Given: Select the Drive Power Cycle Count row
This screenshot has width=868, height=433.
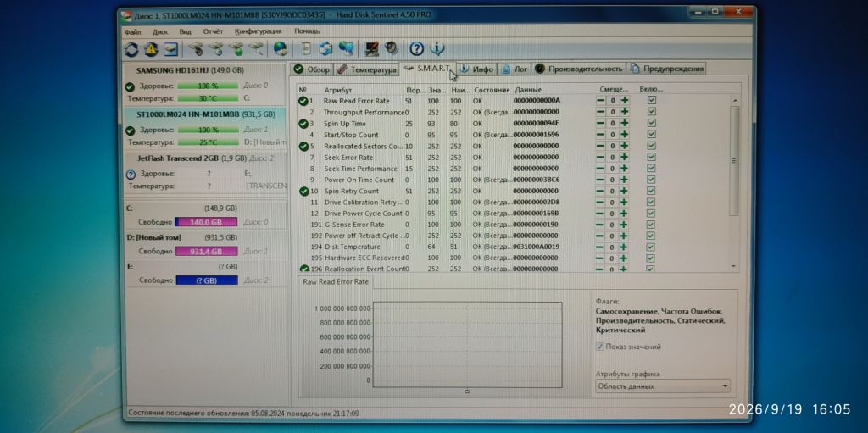Looking at the screenshot, I should [515, 214].
